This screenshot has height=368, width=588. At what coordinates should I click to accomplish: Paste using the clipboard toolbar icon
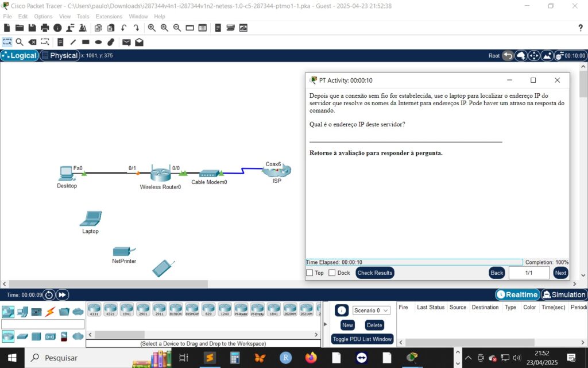tap(111, 28)
